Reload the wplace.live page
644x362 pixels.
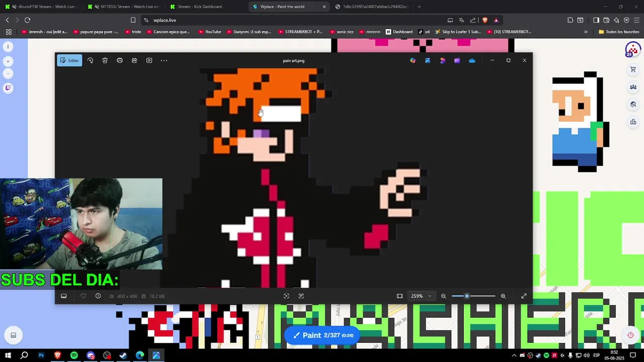[27, 20]
